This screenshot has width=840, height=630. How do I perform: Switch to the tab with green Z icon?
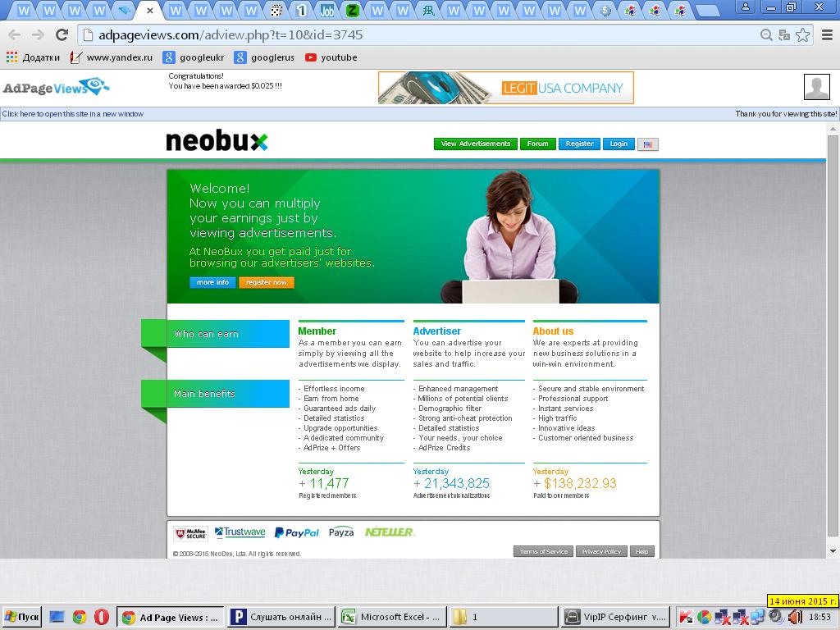coord(352,10)
